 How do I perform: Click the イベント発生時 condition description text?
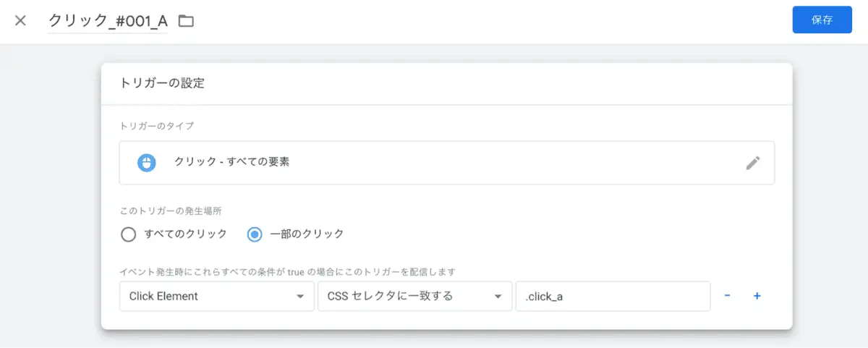(x=287, y=272)
